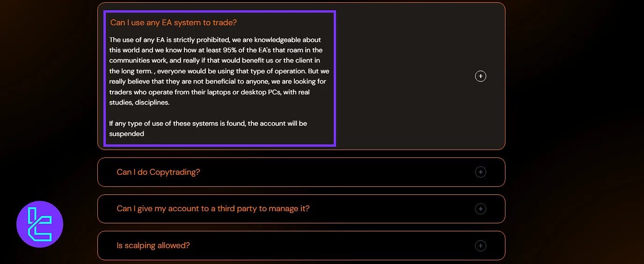Click plus icon on the third party account row
Screen dimensions: 644x264
click(x=481, y=209)
